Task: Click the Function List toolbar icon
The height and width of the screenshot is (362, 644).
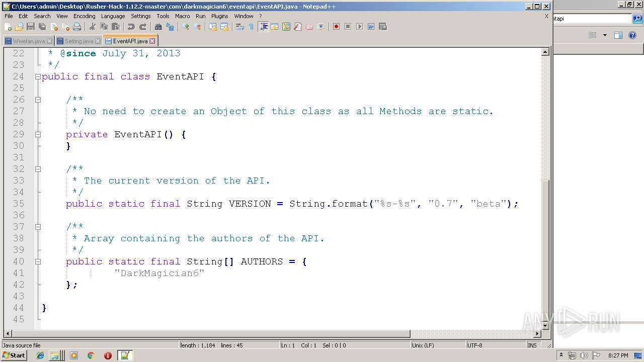Action: tap(298, 27)
